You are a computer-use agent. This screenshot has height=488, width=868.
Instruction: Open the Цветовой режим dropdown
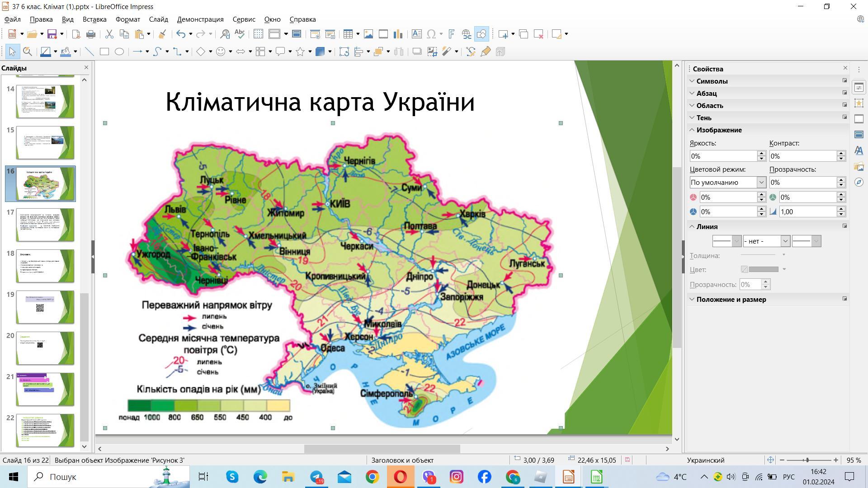728,183
